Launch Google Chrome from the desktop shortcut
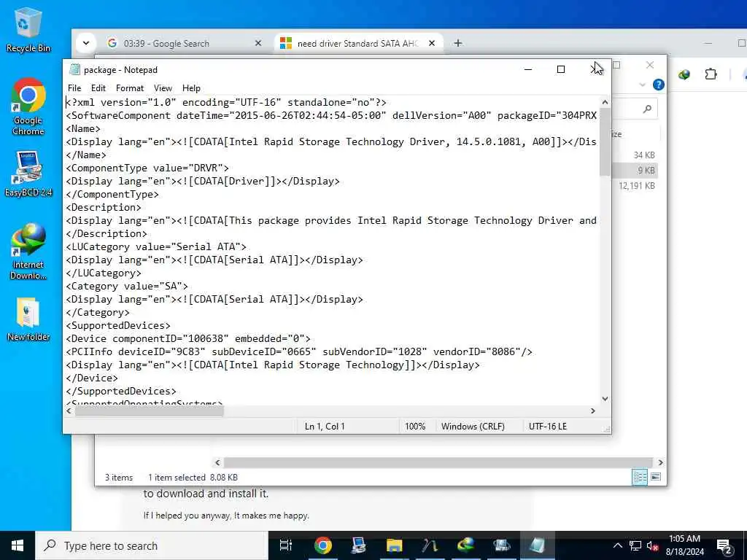This screenshot has height=560, width=747. pos(28,106)
